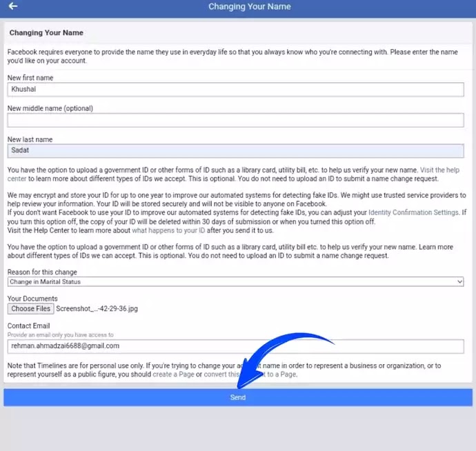Click the Changing Your Name section heading
Screen dimensions: 476x451
click(x=46, y=33)
